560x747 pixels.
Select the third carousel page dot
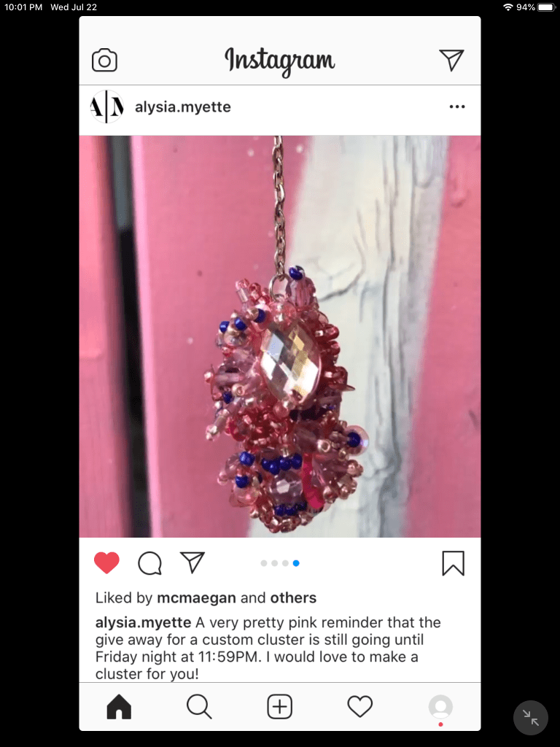pyautogui.click(x=285, y=563)
